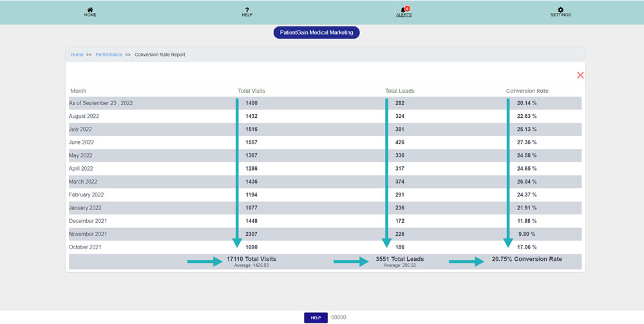Screen dimensions: 644x324
Task: Select the June 2022 row label
Action: coord(81,142)
